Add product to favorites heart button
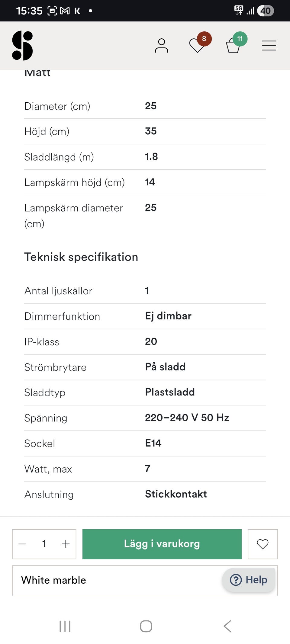This screenshot has height=644, width=290. click(263, 544)
